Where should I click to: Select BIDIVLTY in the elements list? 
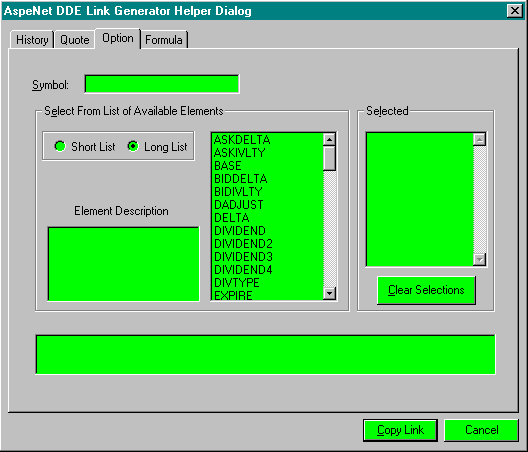coord(268,192)
